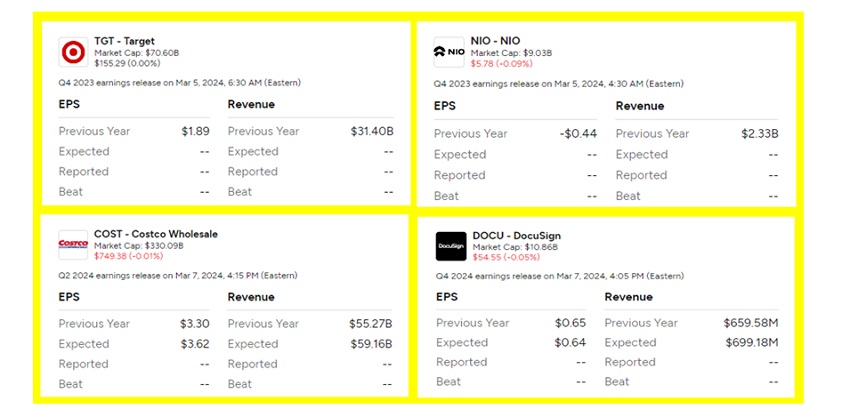The width and height of the screenshot is (850, 417).
Task: Click NIO's previous year EPS -$0.44
Action: [x=578, y=134]
